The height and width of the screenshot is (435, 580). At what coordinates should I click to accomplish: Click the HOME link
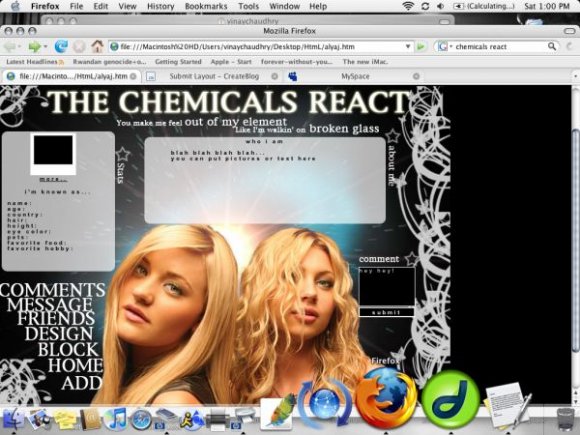point(75,366)
